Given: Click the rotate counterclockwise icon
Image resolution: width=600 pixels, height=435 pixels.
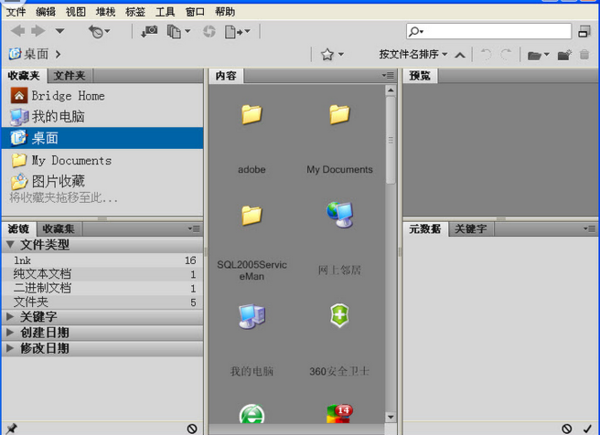Looking at the screenshot, I should (x=487, y=54).
